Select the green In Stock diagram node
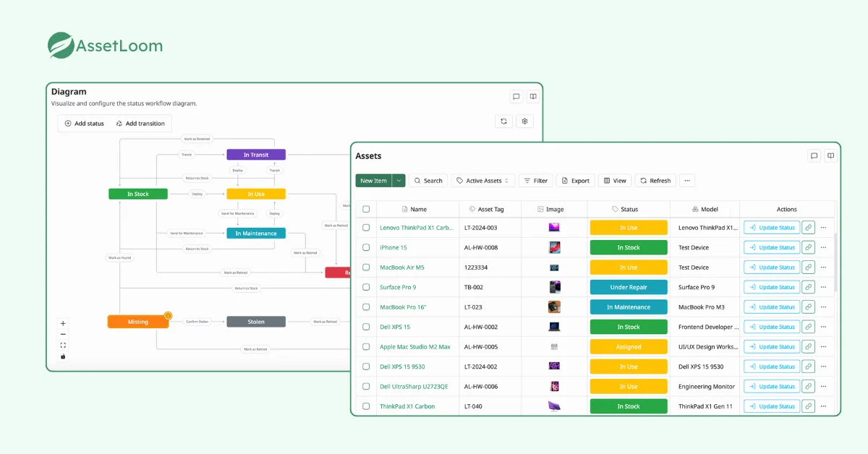This screenshot has height=454, width=868. pos(138,194)
